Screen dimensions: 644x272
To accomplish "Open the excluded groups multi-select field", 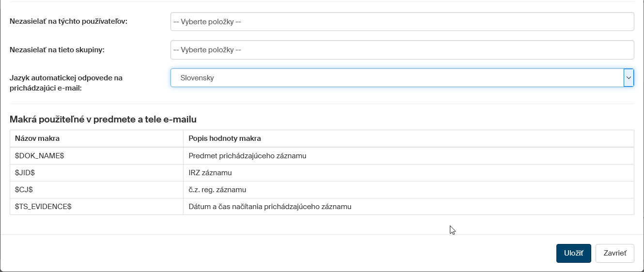I will coord(402,50).
